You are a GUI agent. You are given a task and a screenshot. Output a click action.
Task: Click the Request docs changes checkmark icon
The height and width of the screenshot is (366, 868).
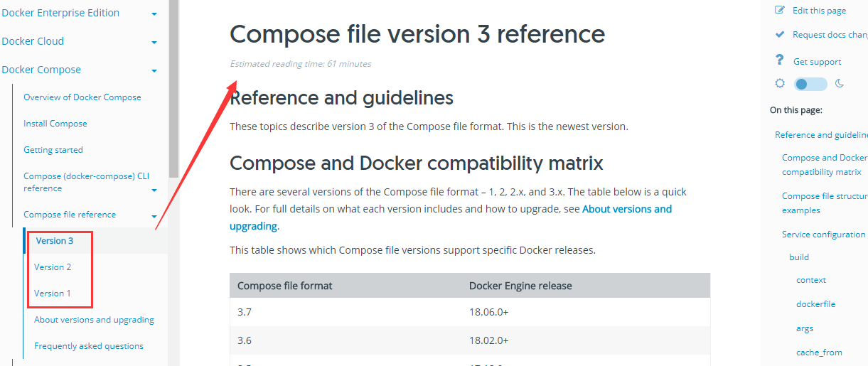(x=780, y=34)
